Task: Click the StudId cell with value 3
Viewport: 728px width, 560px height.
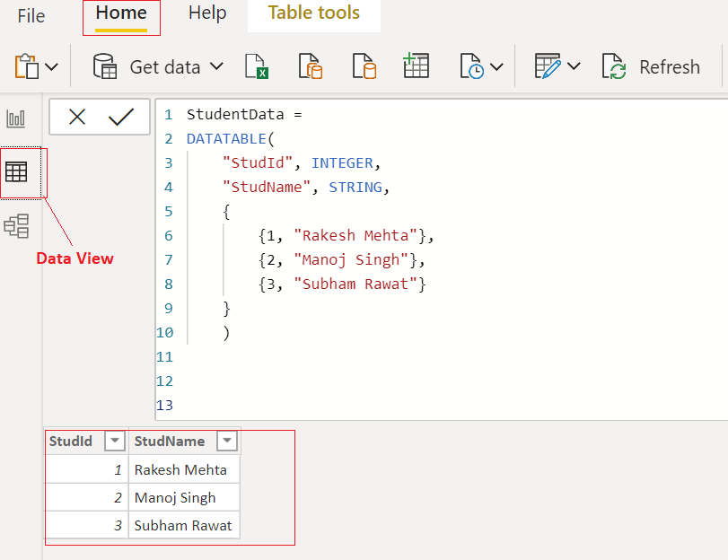Action: [x=87, y=525]
